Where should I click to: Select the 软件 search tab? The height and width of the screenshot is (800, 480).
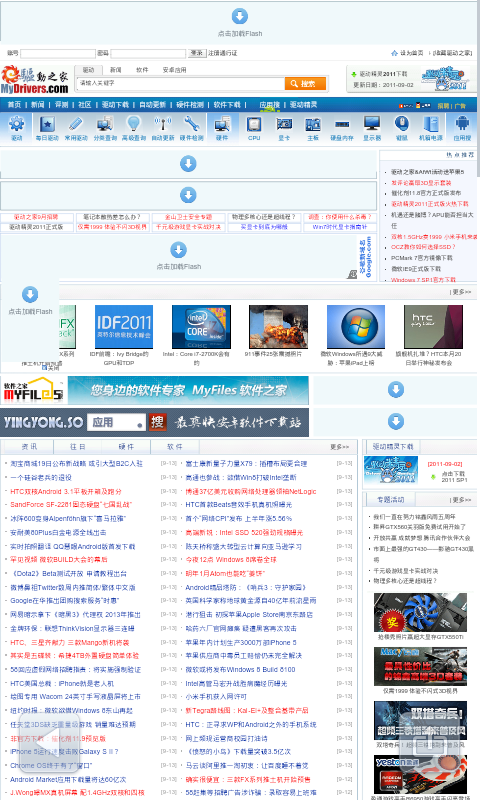142,70
